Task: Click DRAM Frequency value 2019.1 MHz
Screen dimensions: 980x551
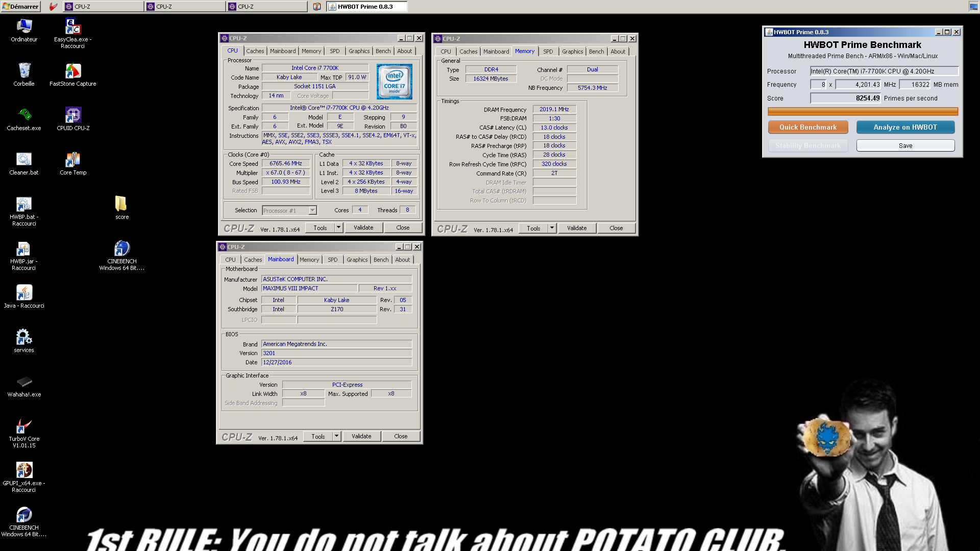Action: [554, 109]
